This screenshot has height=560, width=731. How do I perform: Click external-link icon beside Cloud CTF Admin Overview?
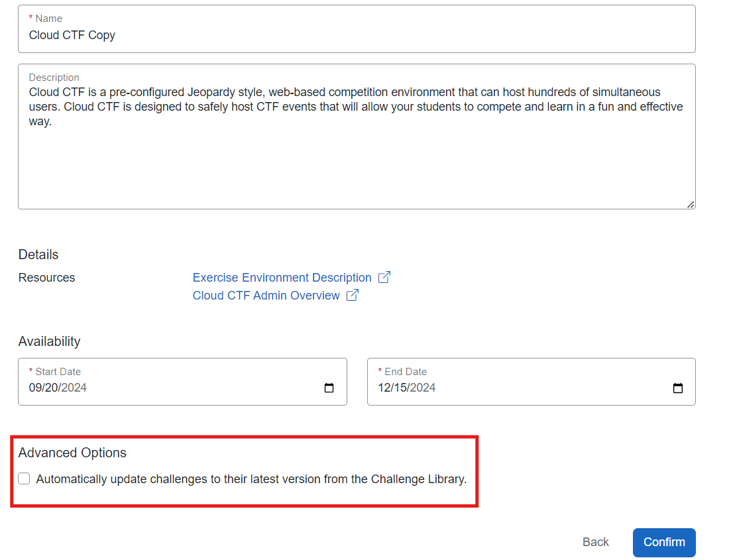tap(353, 295)
